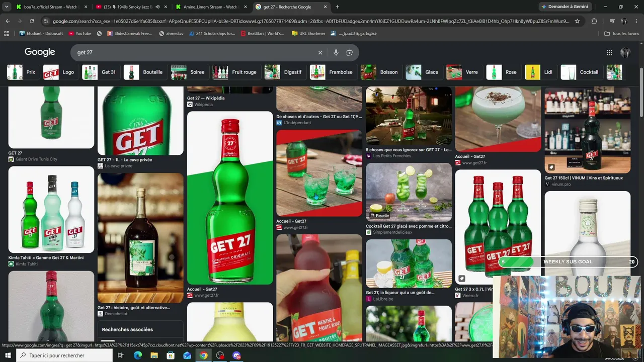Filter images by the Logo chip
This screenshot has width=644, height=362.
click(59, 72)
